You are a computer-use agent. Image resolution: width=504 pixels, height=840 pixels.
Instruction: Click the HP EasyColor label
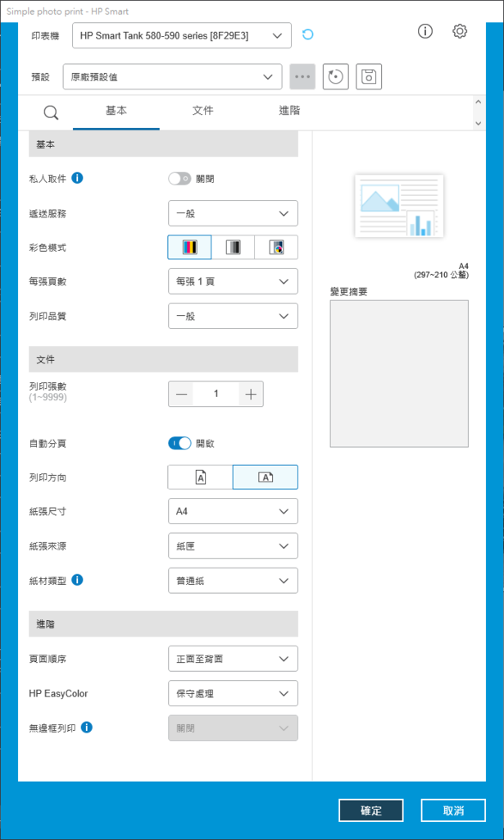58,694
